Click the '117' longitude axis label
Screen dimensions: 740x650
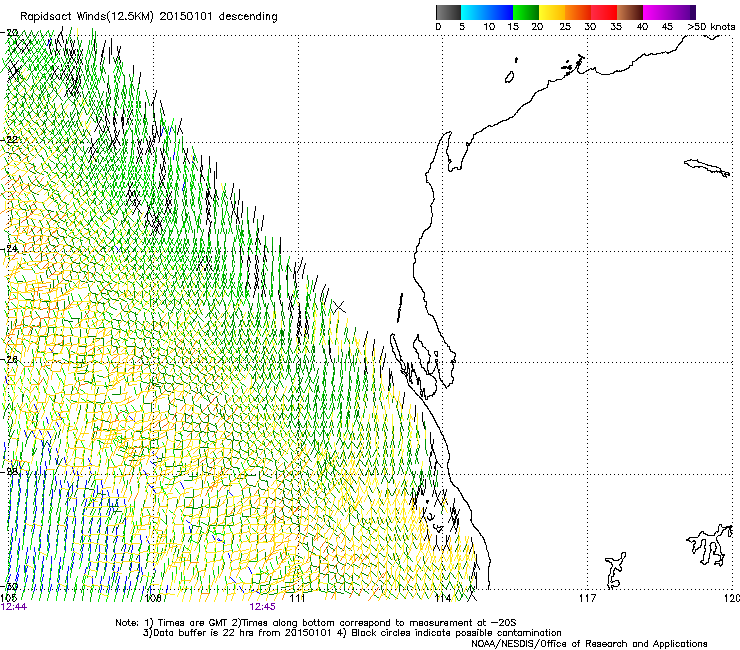587,599
